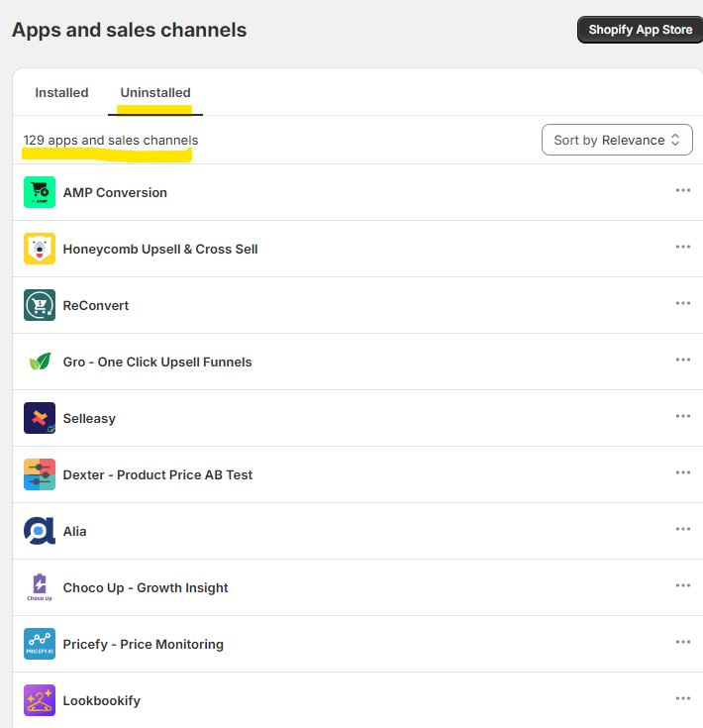This screenshot has height=728, width=703.
Task: Click the 129 apps and sales channels count
Action: coord(111,141)
